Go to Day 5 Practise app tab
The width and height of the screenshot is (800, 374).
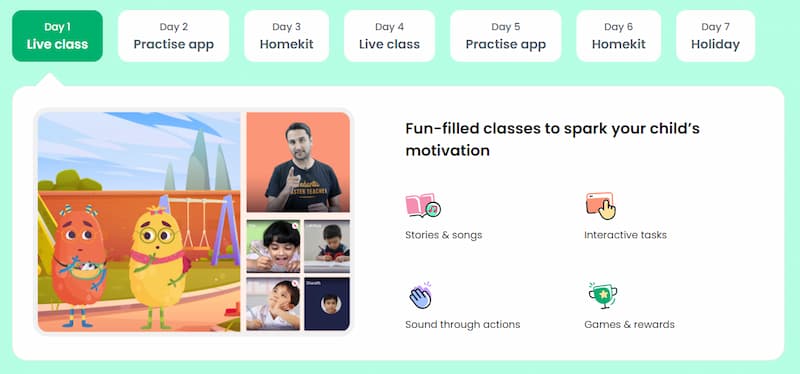tap(506, 36)
